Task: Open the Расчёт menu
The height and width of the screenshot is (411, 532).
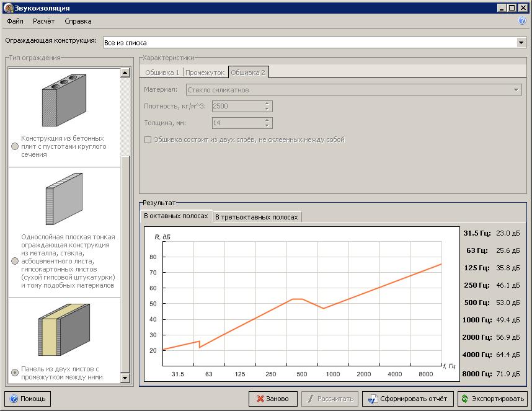Action: click(44, 21)
